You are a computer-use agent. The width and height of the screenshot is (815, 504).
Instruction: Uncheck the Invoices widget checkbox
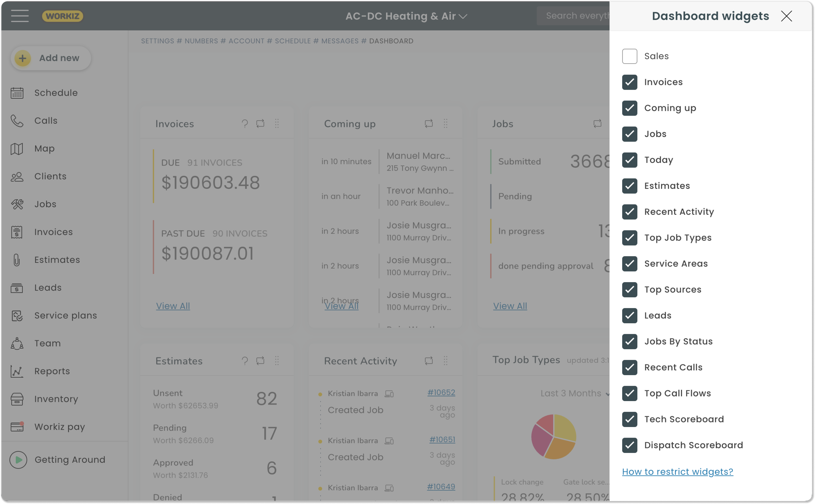click(630, 82)
